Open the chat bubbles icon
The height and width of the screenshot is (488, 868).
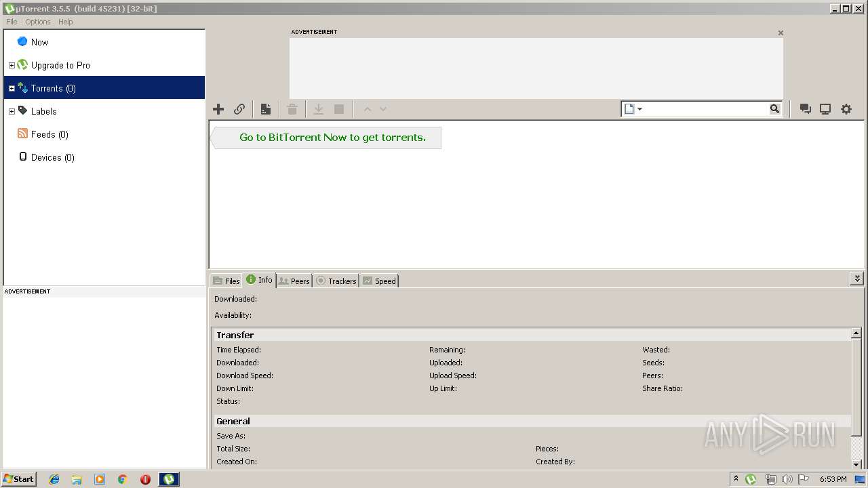[806, 109]
